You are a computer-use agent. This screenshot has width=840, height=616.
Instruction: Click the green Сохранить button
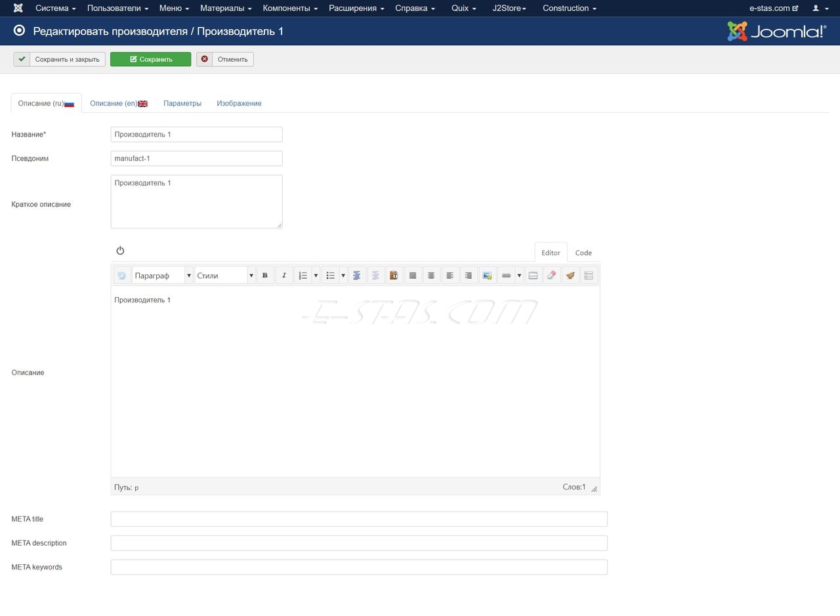[150, 59]
